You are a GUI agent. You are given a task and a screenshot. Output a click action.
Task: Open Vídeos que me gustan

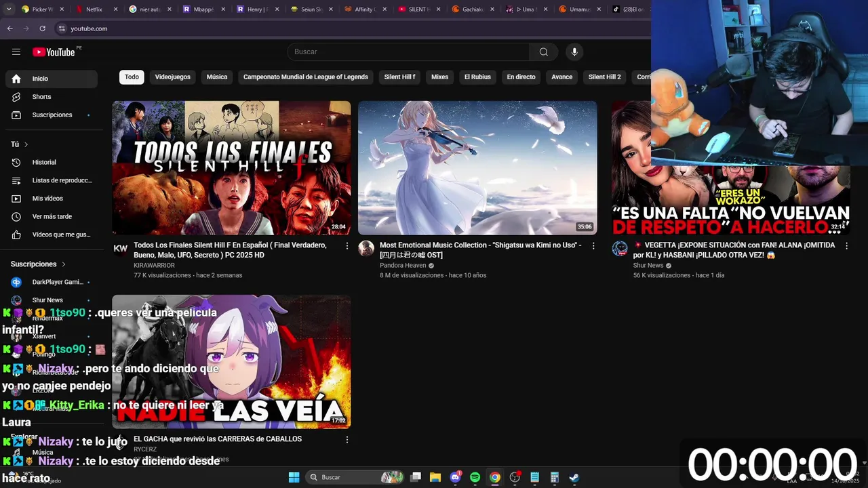tap(52, 235)
